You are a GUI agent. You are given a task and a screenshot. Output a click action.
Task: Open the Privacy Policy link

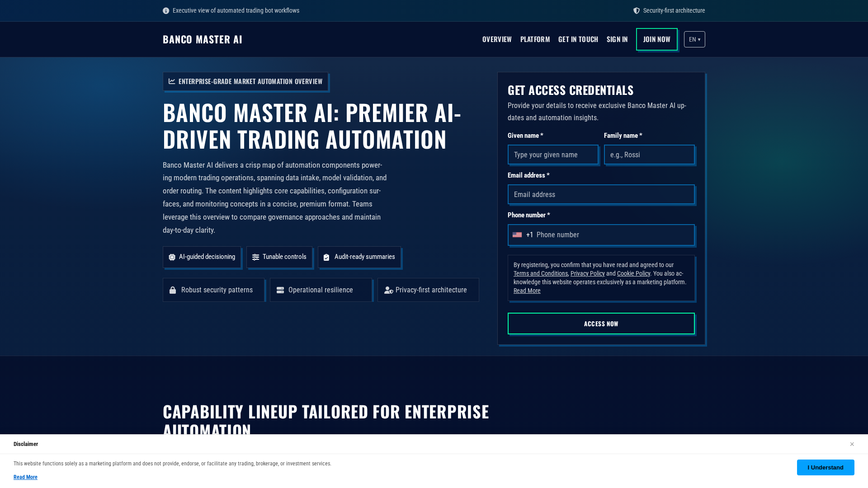(588, 273)
